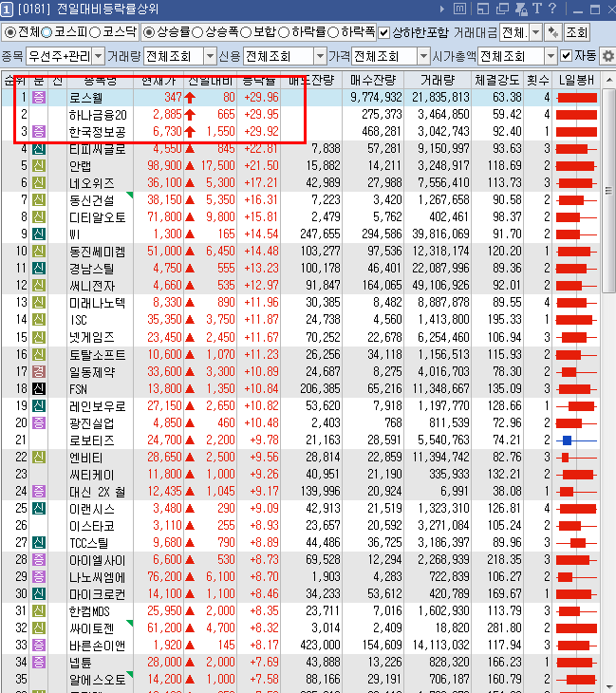616x693 pixels.
Task: Select the 보합 radio button
Action: tap(246, 32)
